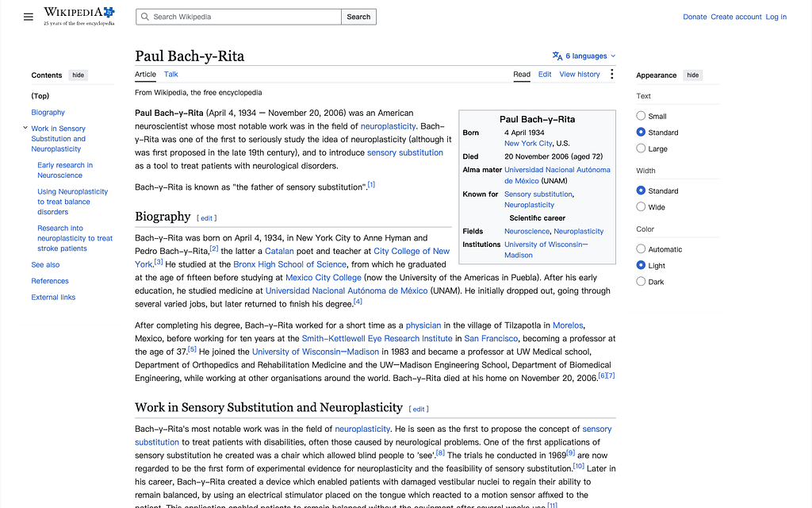The height and width of the screenshot is (508, 812).
Task: Open footnote reference [1]
Action: (371, 184)
